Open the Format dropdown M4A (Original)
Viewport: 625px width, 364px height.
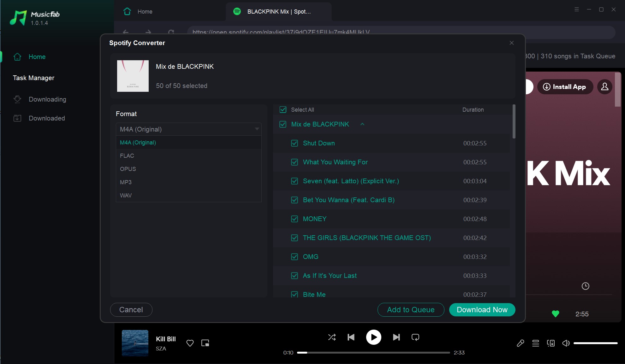[x=189, y=129]
